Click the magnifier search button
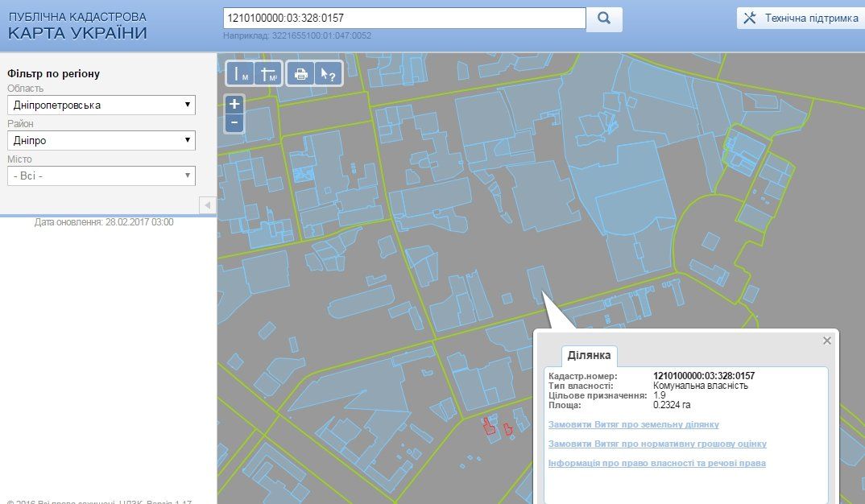 [x=604, y=19]
